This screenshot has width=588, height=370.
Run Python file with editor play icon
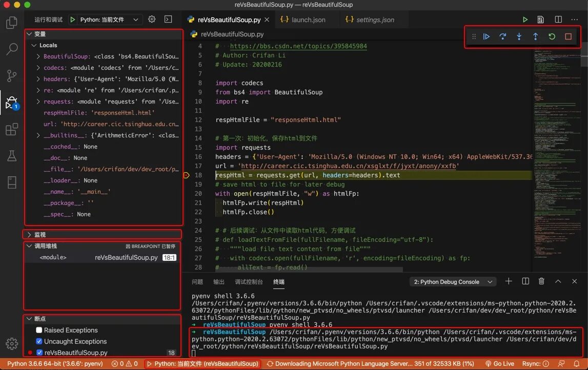tap(525, 19)
